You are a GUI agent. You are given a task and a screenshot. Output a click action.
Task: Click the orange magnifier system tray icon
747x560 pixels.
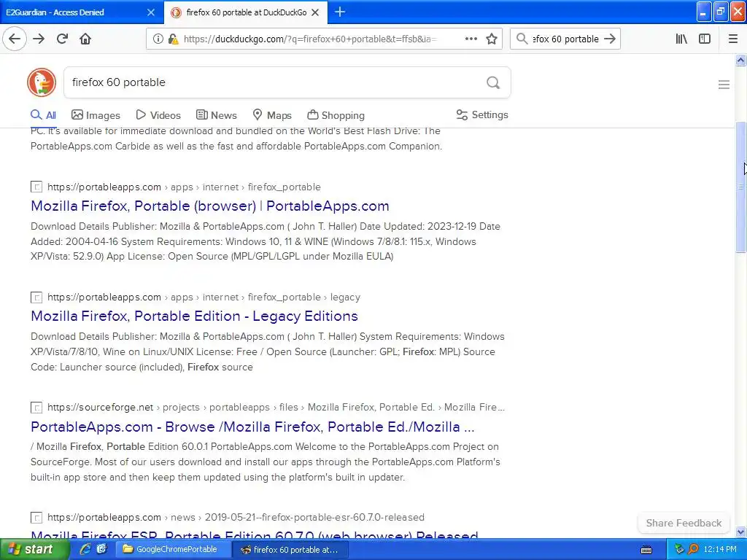pyautogui.click(x=693, y=549)
